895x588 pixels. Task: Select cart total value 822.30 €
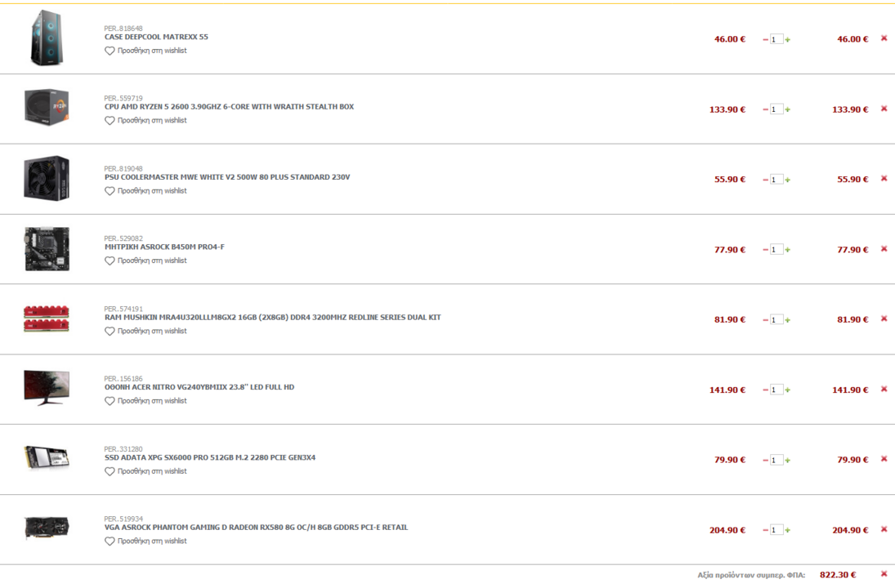pyautogui.click(x=838, y=575)
